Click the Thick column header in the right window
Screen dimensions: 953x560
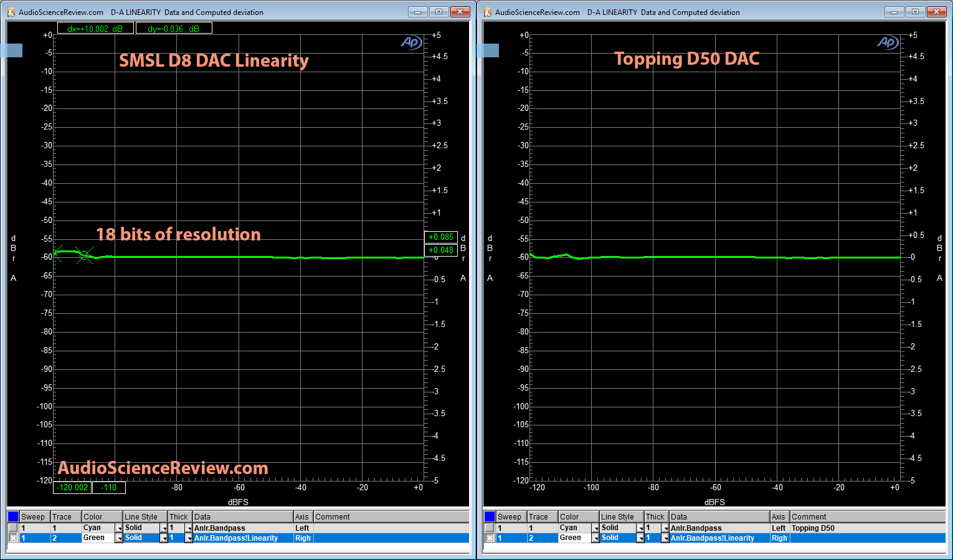click(657, 516)
